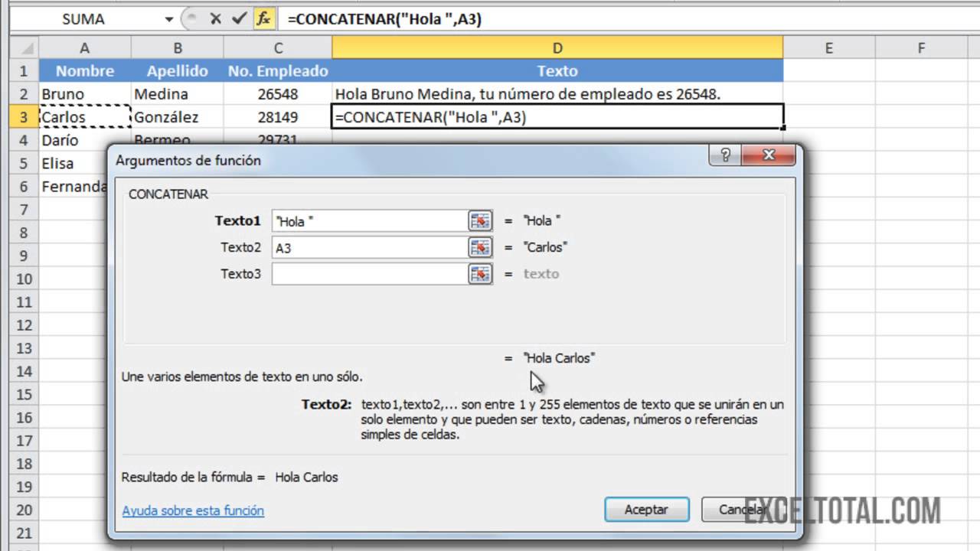Select column D header
The image size is (980, 551).
click(x=557, y=48)
